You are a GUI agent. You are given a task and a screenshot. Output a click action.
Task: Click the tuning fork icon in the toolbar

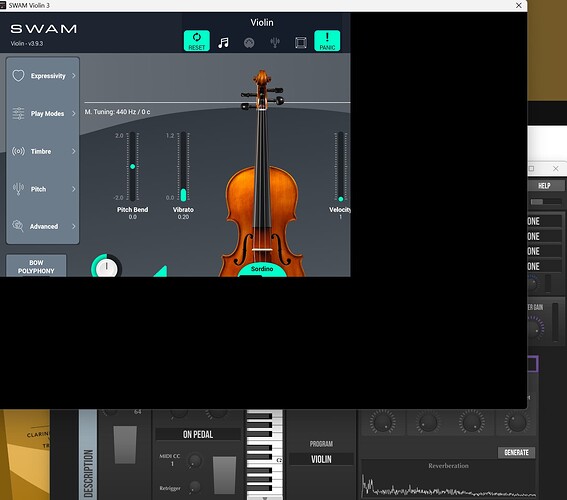(275, 43)
